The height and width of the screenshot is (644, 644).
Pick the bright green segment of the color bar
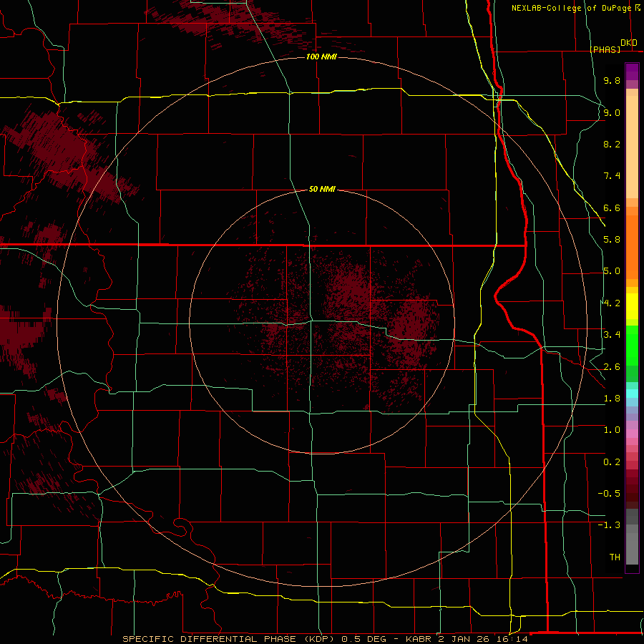632,346
